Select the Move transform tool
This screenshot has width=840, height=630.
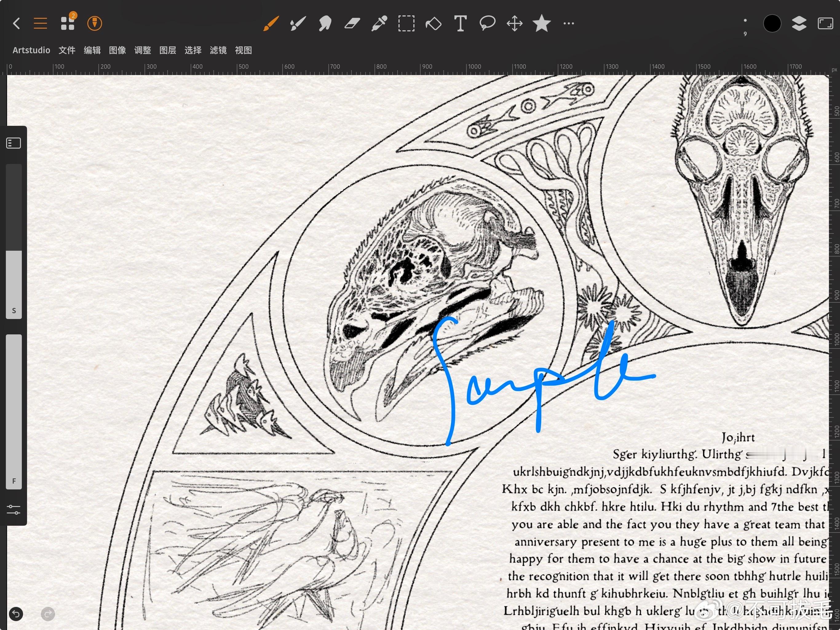(515, 24)
